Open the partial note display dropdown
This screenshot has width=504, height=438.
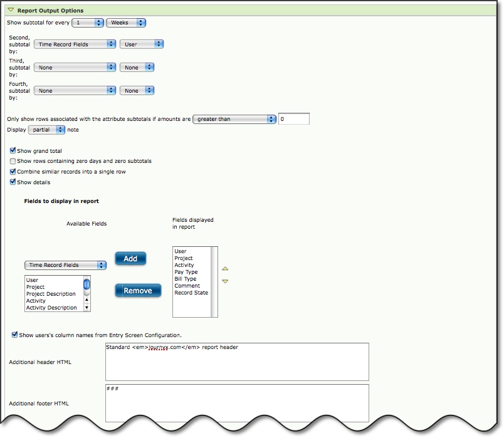point(47,130)
